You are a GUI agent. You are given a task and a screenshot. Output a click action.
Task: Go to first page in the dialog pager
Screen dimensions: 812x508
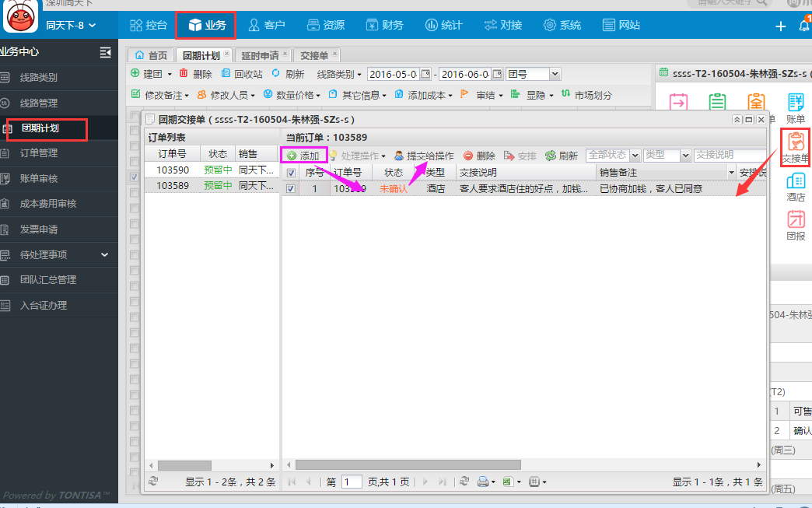[292, 482]
